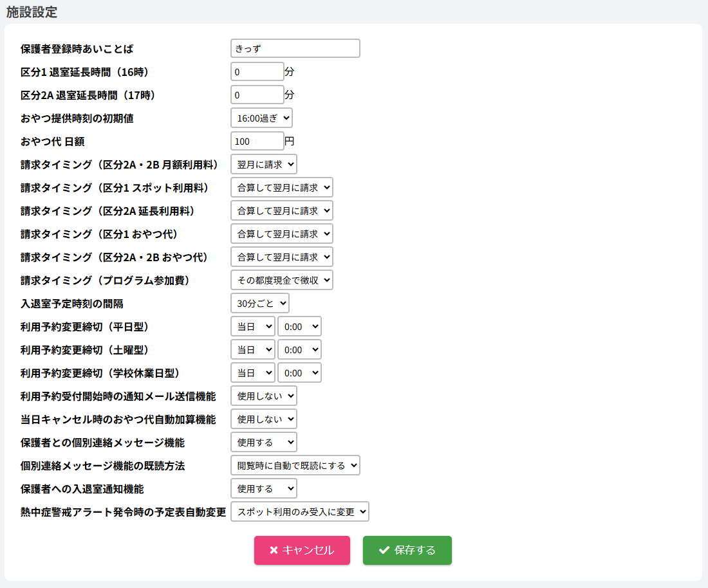
Task: Click the green 保存する save button
Action: point(407,550)
